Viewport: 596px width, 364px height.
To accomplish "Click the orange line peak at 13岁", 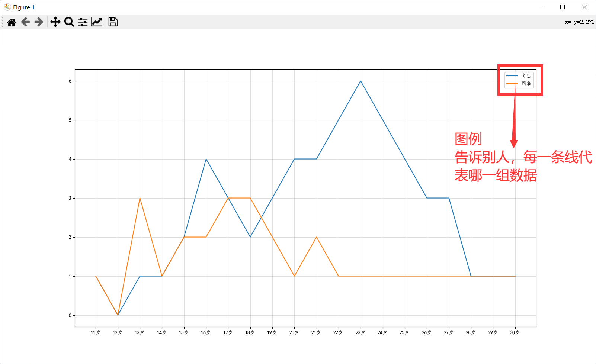I will pos(140,198).
